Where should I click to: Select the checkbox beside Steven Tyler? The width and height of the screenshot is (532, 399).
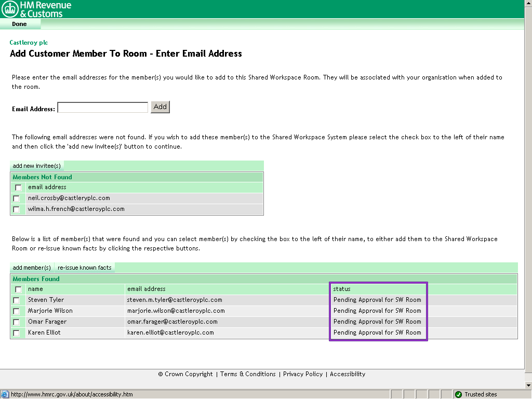pyautogui.click(x=17, y=300)
